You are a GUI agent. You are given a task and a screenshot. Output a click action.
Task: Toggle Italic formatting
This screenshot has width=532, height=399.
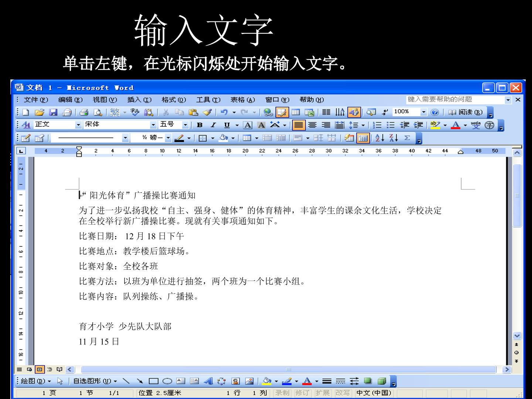point(213,125)
